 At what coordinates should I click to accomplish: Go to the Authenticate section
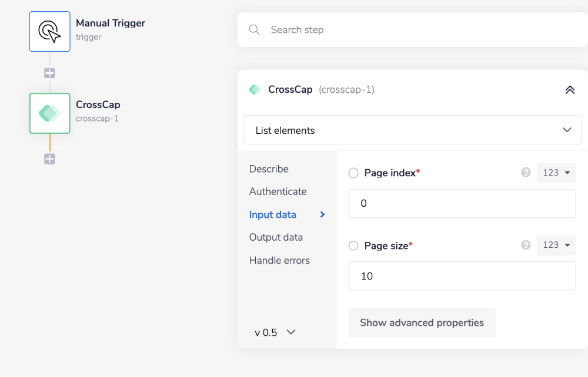tap(278, 191)
